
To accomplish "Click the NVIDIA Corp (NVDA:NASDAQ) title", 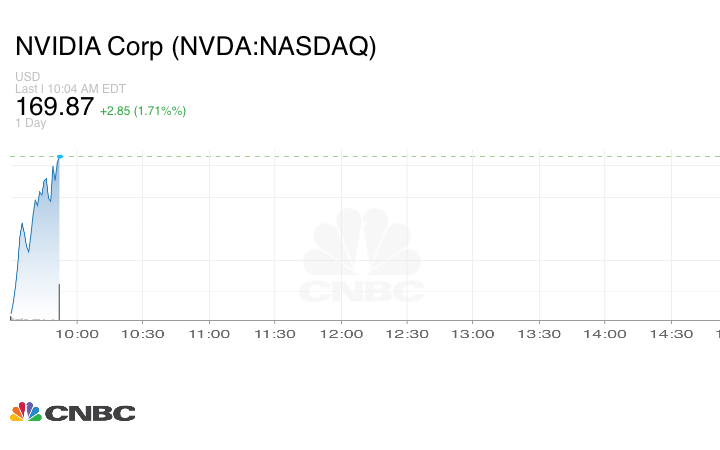I will click(196, 47).
